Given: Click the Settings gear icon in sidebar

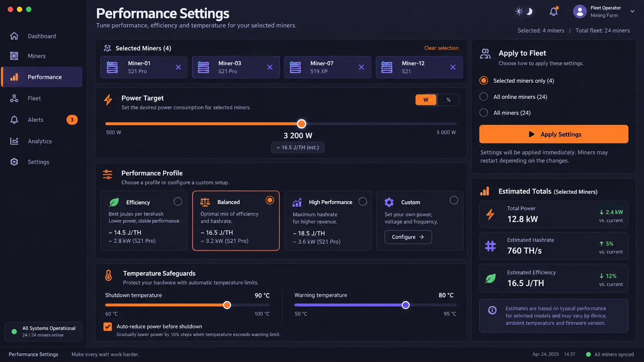Looking at the screenshot, I should 14,162.
